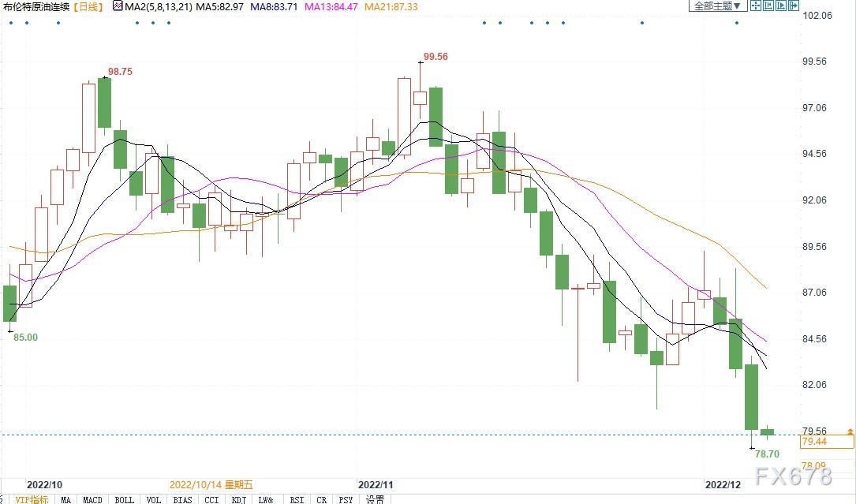Click the 2022/12 time axis label

point(723,484)
